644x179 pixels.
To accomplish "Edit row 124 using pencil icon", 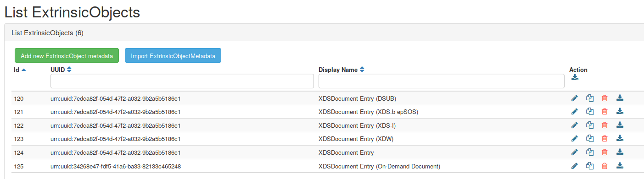I will pos(574,152).
